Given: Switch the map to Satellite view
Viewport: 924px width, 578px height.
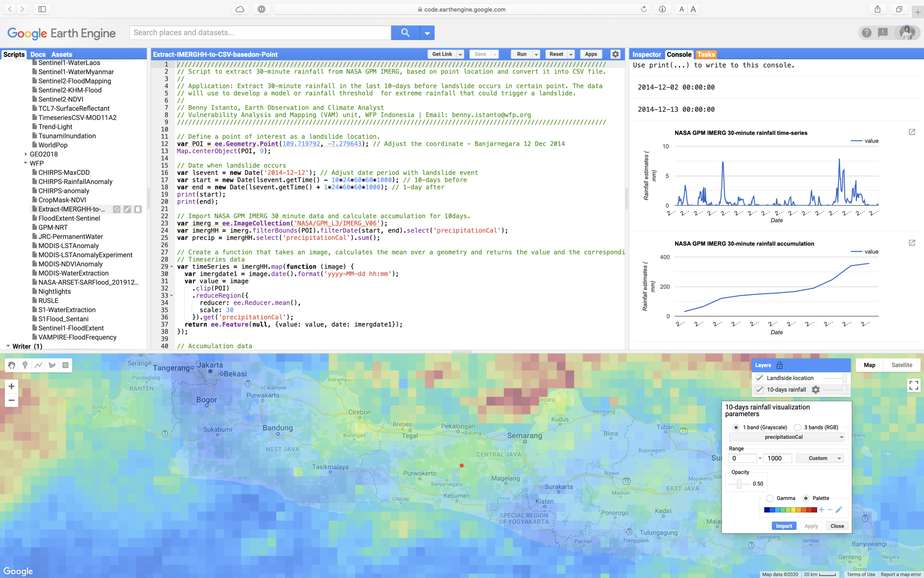Looking at the screenshot, I should click(902, 365).
